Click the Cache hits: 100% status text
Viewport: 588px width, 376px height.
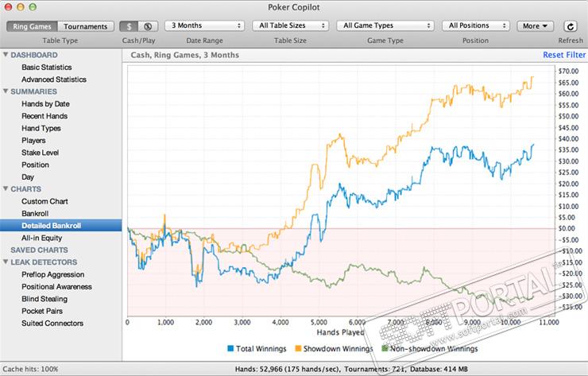point(30,369)
